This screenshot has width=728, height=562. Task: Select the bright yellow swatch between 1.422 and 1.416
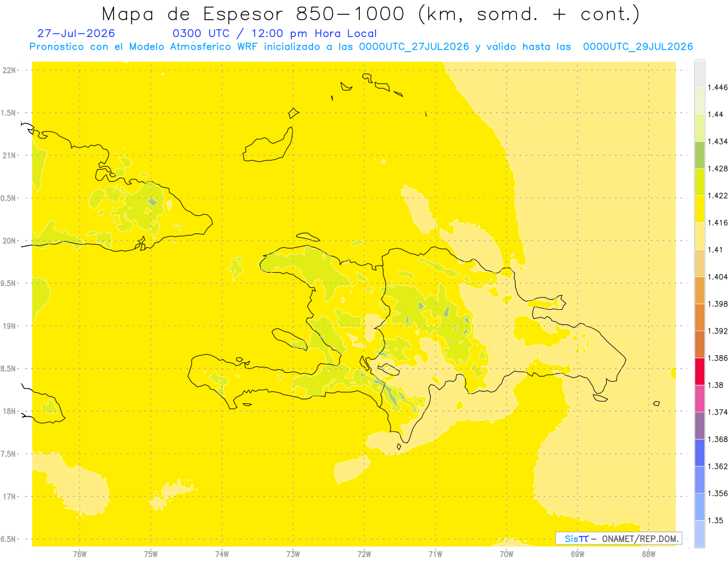pos(699,209)
